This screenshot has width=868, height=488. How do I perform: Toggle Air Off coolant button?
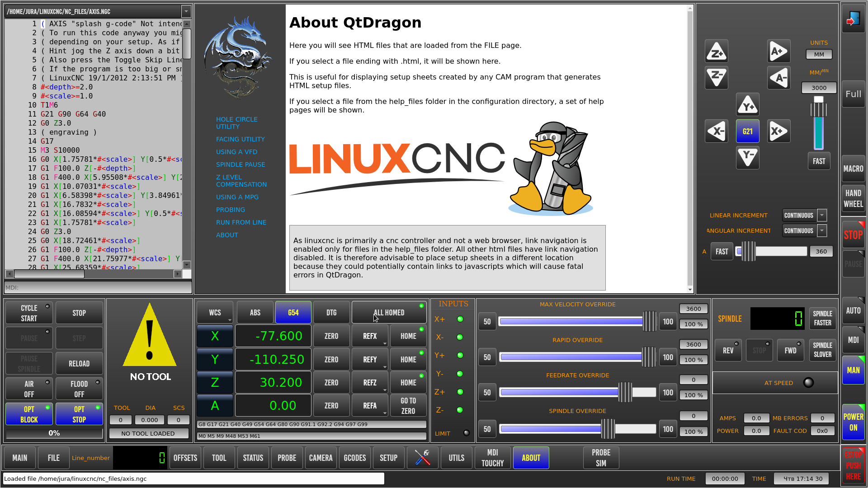coord(29,389)
